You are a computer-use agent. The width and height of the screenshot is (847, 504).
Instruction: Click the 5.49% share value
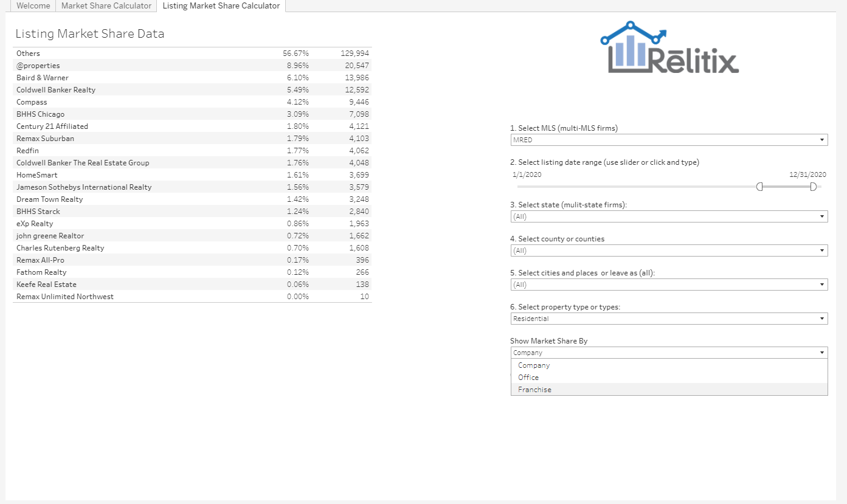pyautogui.click(x=298, y=90)
